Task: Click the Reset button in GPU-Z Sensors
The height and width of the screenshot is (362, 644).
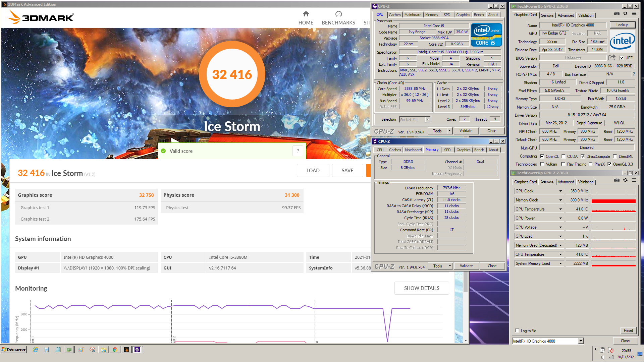Action: pyautogui.click(x=628, y=330)
